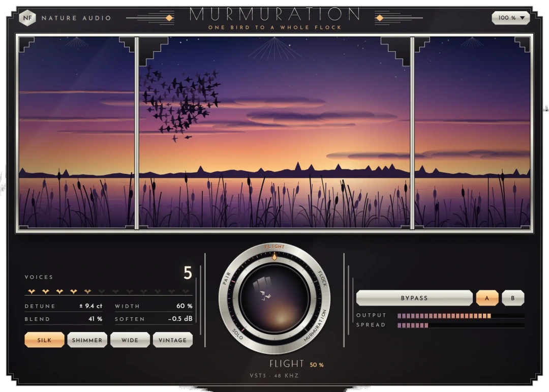Enable the Vintage mode button
This screenshot has height=392, width=549.
click(173, 340)
